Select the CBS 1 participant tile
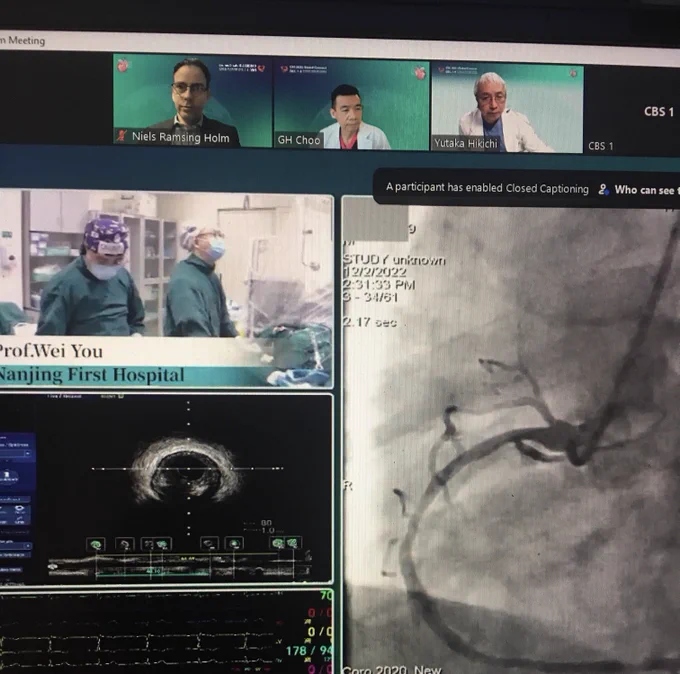The height and width of the screenshot is (674, 680). point(633,112)
